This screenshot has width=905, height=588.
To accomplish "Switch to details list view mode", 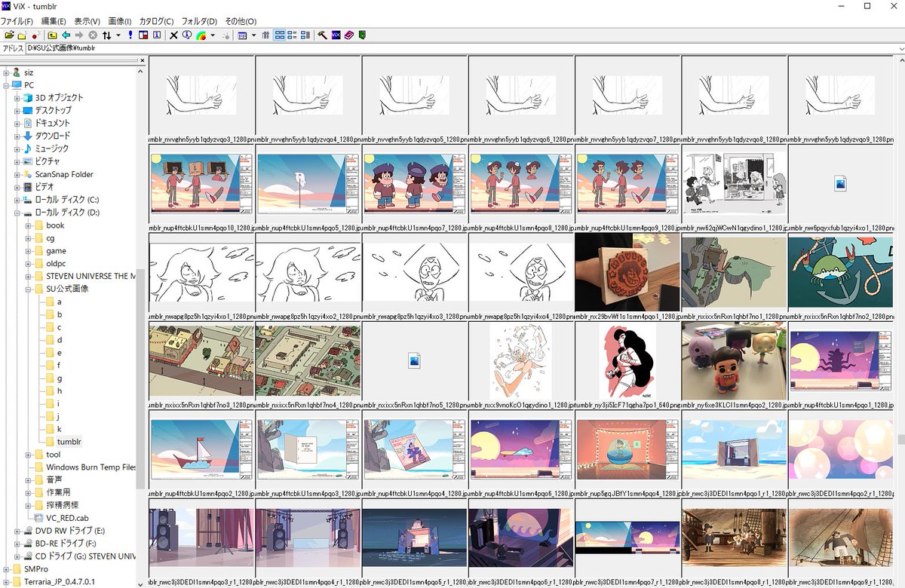I will tap(305, 35).
